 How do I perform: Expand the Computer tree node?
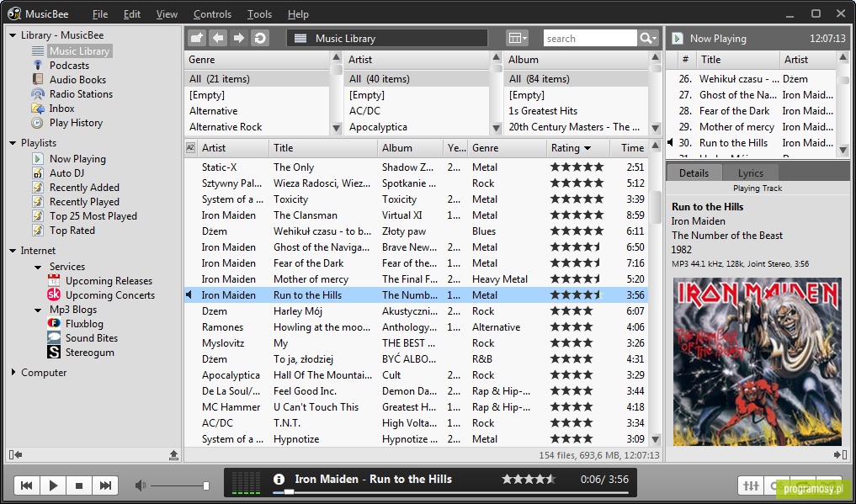(13, 373)
